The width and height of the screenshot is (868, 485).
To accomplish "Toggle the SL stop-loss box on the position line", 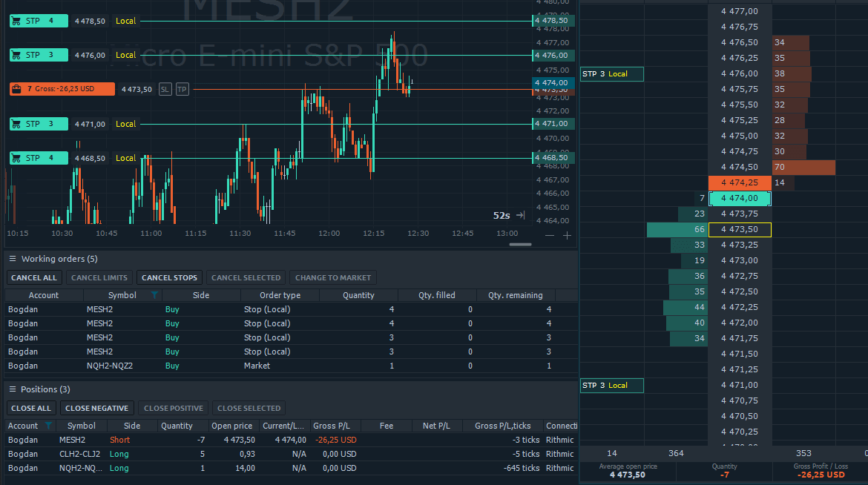I will [165, 89].
